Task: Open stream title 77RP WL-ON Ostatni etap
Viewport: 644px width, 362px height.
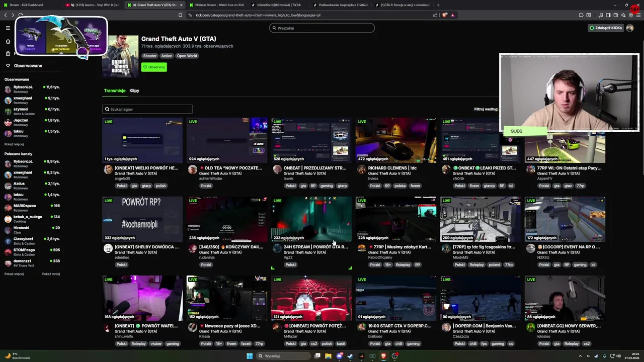Action: (569, 168)
